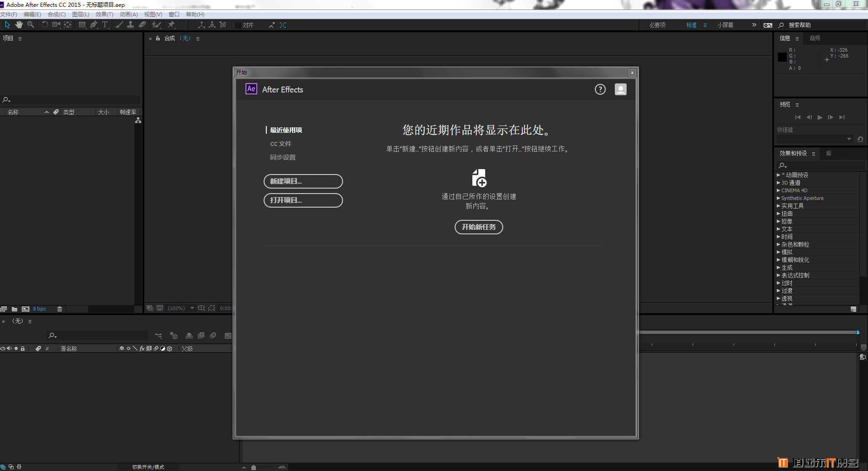This screenshot has height=471, width=868.
Task: Select the Pen tool
Action: tap(93, 24)
